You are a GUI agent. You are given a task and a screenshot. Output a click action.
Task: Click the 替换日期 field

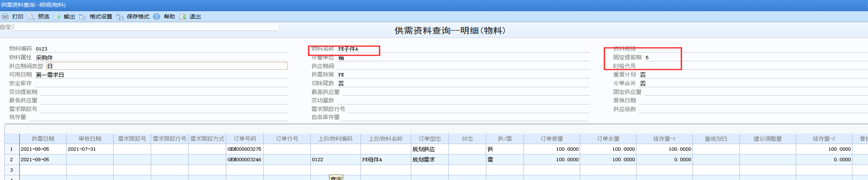pyautogui.click(x=753, y=100)
